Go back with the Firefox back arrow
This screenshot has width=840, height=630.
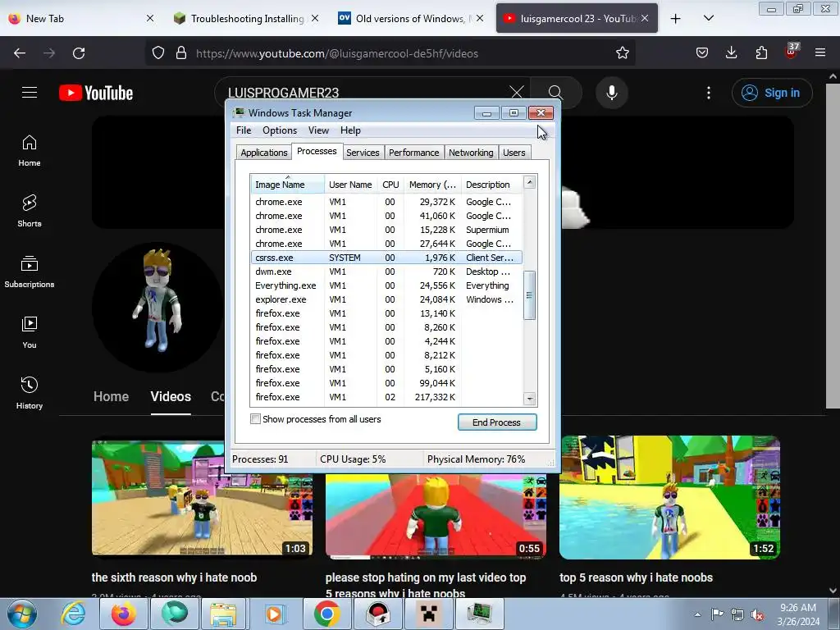[x=20, y=53]
